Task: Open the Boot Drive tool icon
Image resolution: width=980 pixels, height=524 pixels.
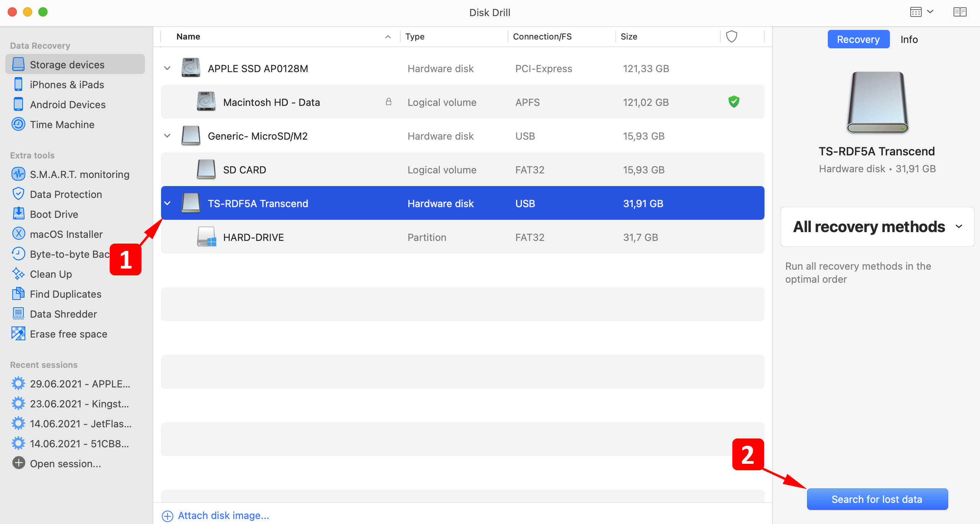Action: (x=18, y=214)
